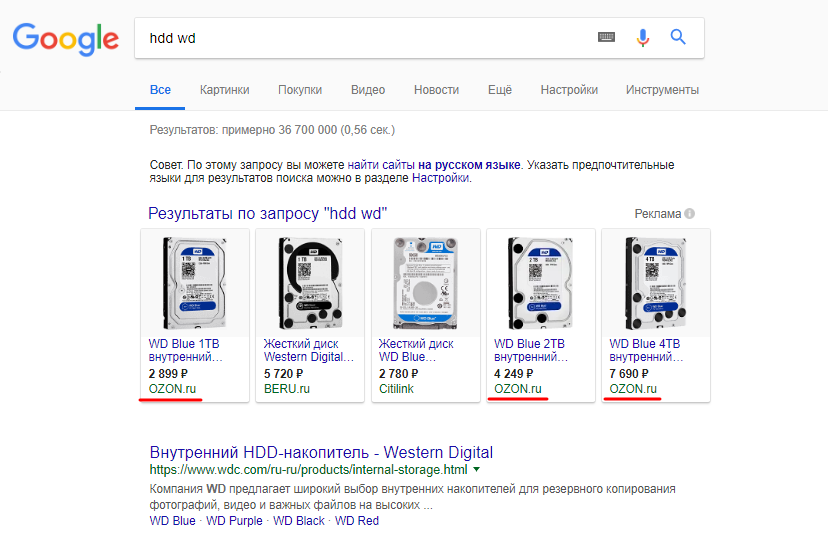
Task: Click the WD Blue 4TB drive image
Action: [x=656, y=283]
